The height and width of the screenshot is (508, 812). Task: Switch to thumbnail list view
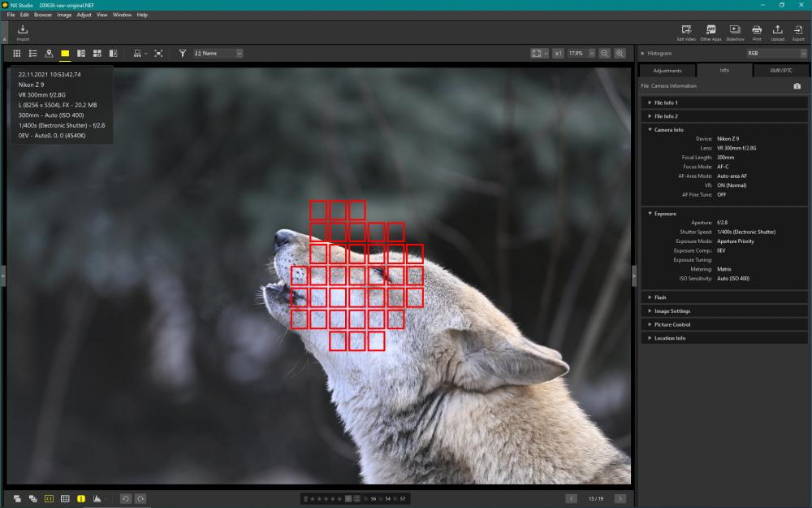point(32,54)
